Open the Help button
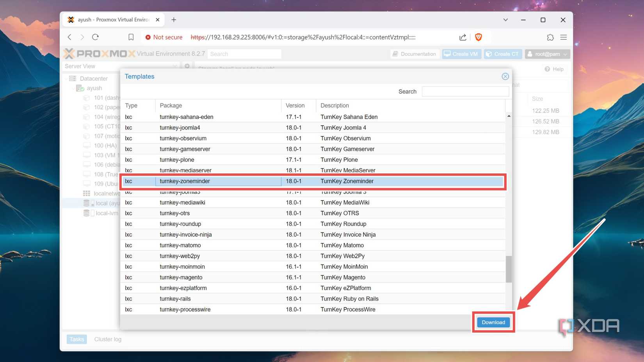644x362 pixels. point(554,69)
